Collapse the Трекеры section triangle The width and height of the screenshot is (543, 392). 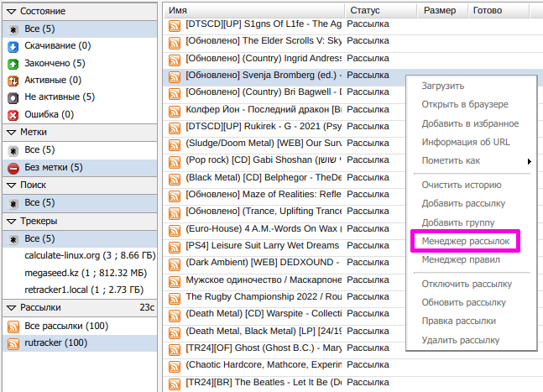point(12,222)
